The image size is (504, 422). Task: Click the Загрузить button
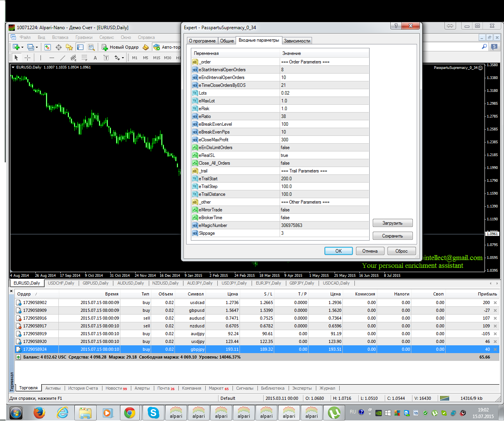click(392, 223)
